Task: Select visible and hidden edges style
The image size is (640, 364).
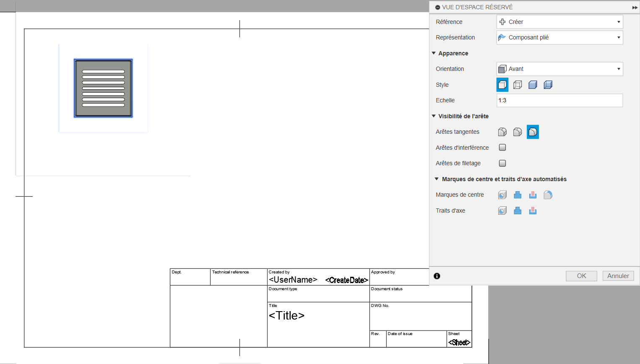Action: [x=518, y=85]
